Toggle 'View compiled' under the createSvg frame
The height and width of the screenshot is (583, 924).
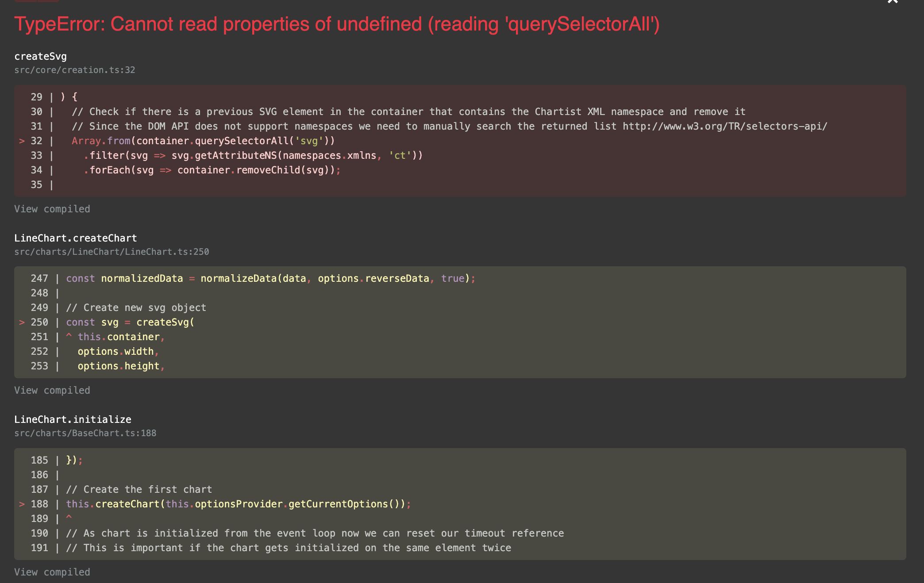[x=52, y=209]
